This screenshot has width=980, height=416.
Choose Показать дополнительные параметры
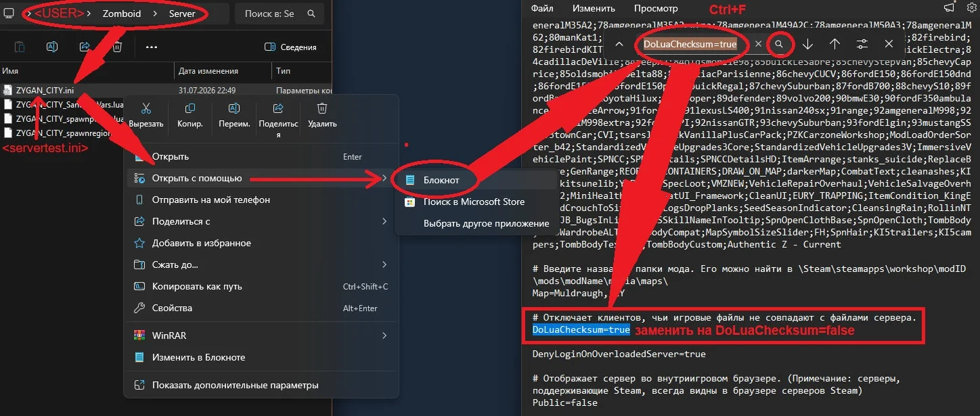tap(261, 385)
